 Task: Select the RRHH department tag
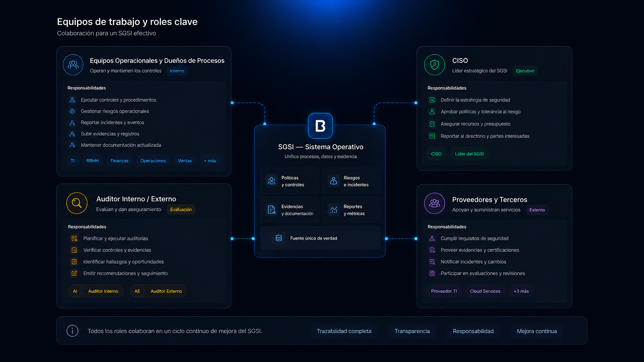92,161
